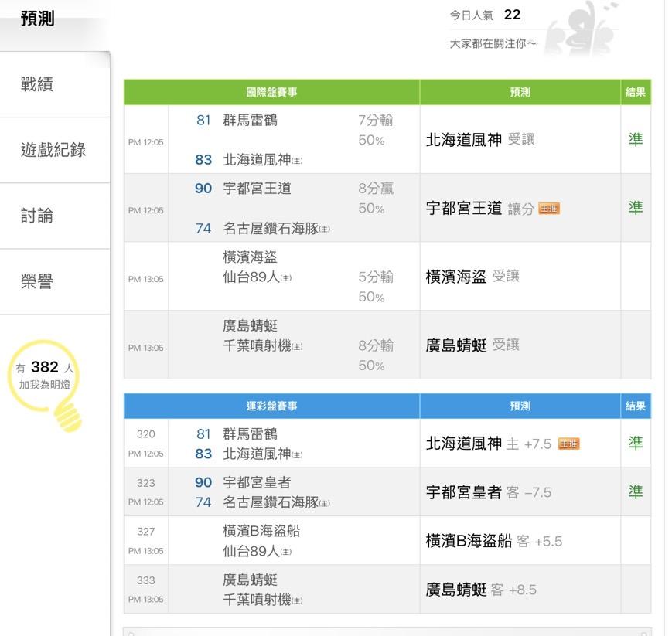Select the 榮譽 sidebar item
This screenshot has height=636, width=672.
coord(37,281)
